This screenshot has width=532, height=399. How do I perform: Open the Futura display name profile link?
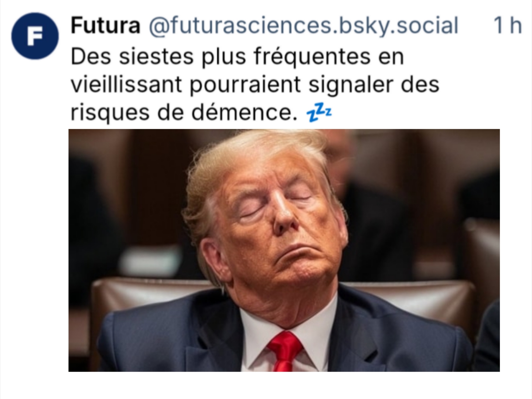(x=105, y=25)
